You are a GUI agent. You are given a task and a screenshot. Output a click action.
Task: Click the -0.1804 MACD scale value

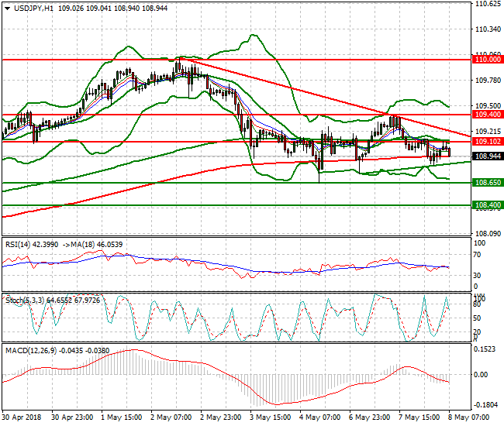click(486, 405)
